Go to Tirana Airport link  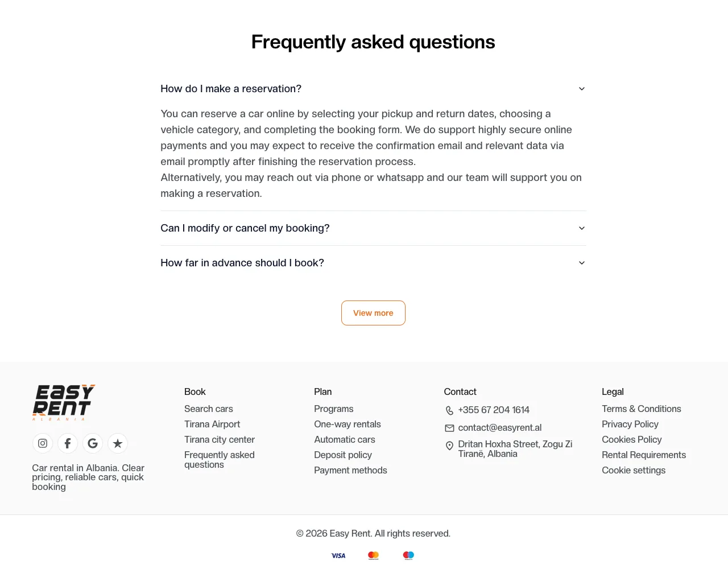pos(212,424)
